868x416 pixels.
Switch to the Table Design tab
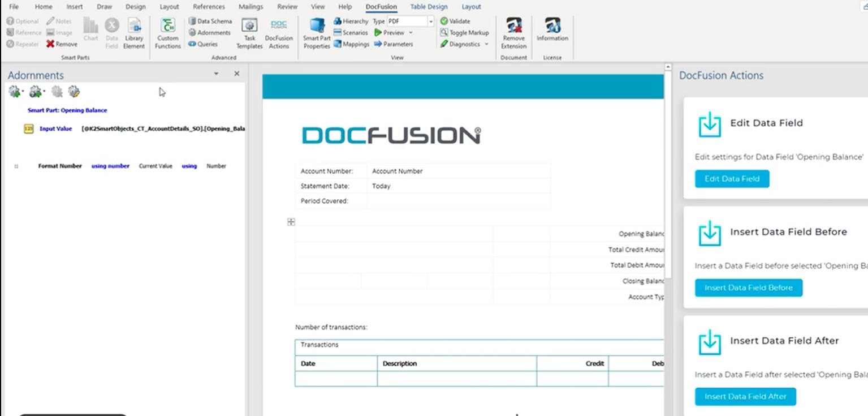(x=429, y=6)
